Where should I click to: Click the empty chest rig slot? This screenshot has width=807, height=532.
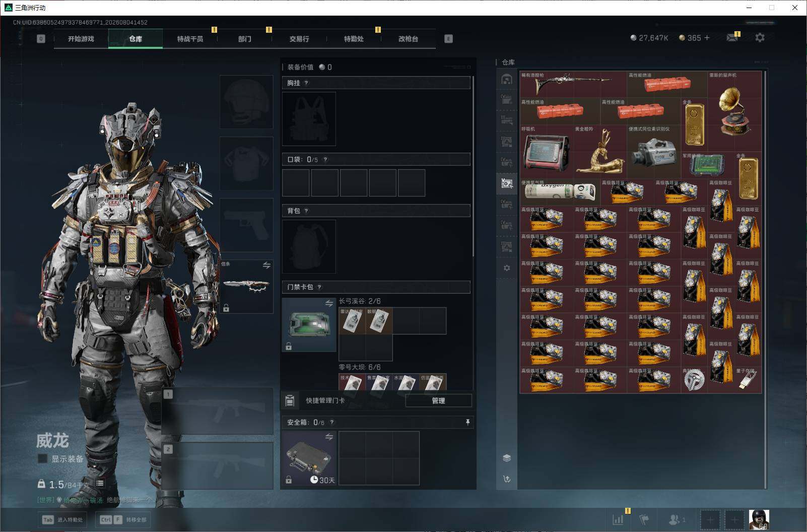pos(309,119)
